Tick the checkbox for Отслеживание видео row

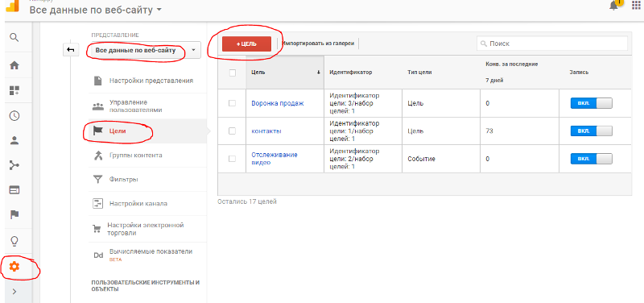pyautogui.click(x=232, y=159)
